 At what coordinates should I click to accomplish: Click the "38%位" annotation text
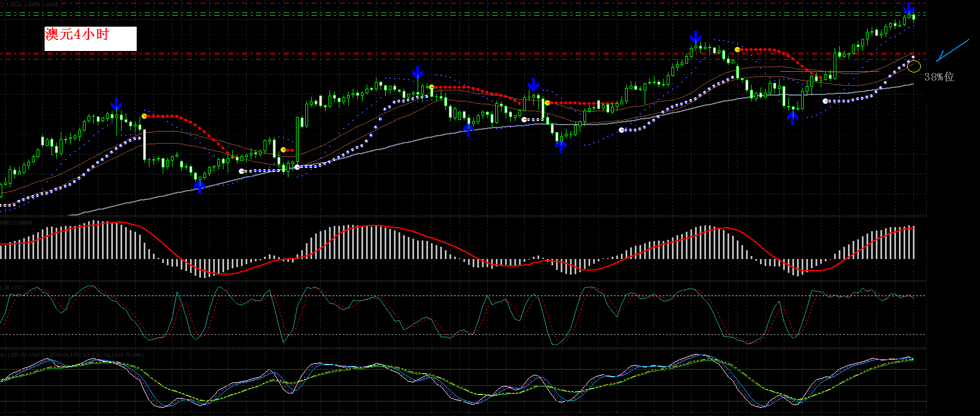tap(939, 76)
